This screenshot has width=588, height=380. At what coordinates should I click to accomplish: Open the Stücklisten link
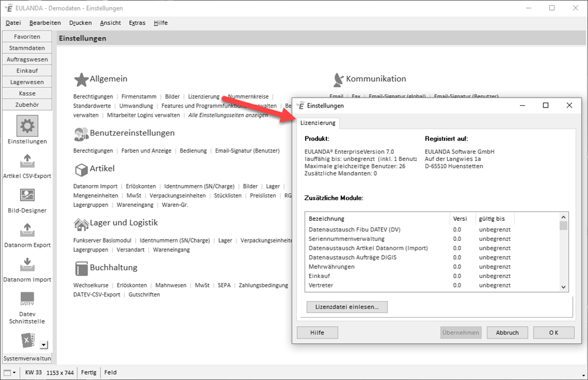pos(228,196)
